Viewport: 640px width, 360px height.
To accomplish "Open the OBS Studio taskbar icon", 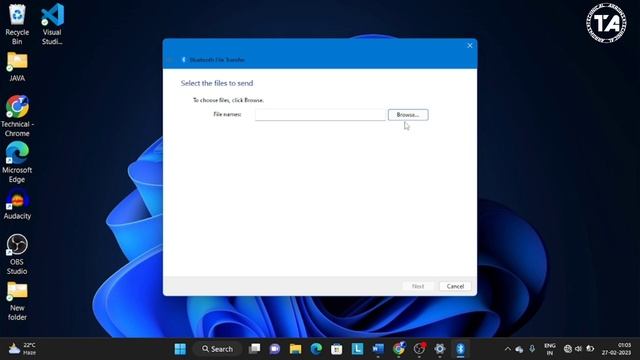I will [x=419, y=349].
